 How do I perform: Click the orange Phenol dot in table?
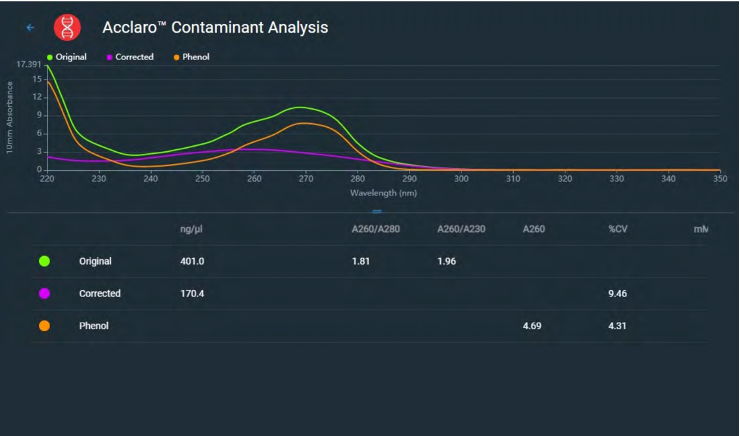pos(44,326)
